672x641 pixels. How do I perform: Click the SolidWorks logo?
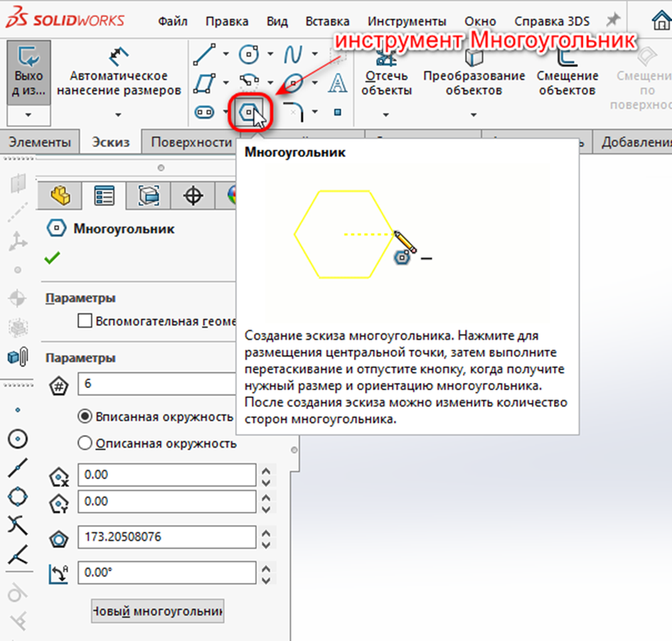point(65,19)
